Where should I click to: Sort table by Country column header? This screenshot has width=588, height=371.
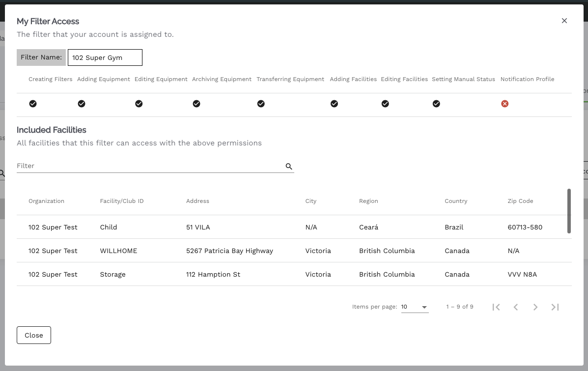[456, 201]
